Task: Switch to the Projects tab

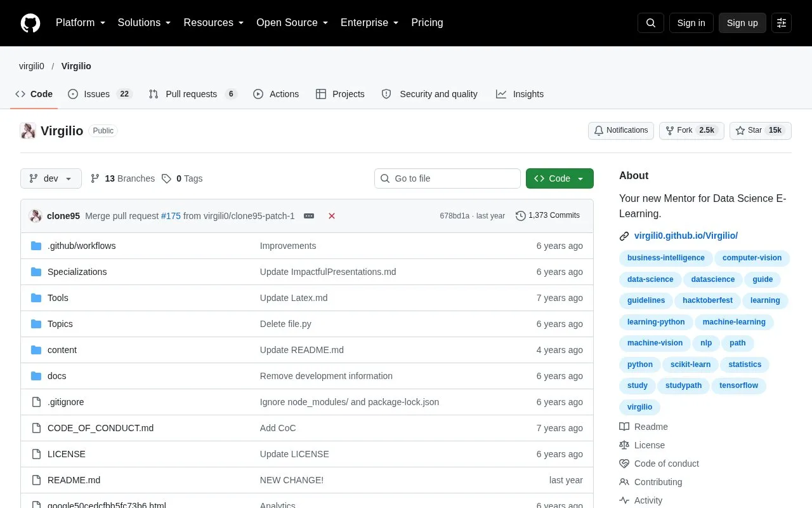Action: [340, 94]
